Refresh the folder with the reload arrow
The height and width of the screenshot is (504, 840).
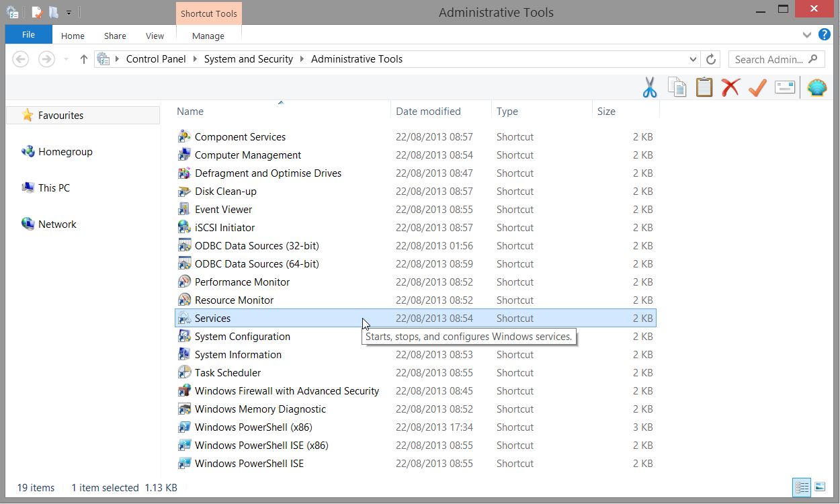(711, 59)
